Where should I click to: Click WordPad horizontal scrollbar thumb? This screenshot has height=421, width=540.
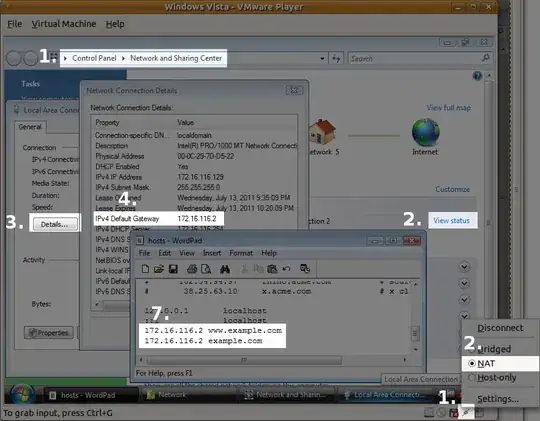click(244, 360)
